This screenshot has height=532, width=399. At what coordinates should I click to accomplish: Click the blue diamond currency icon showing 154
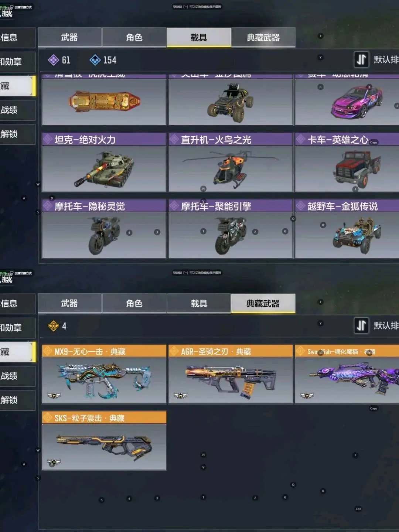tap(95, 60)
